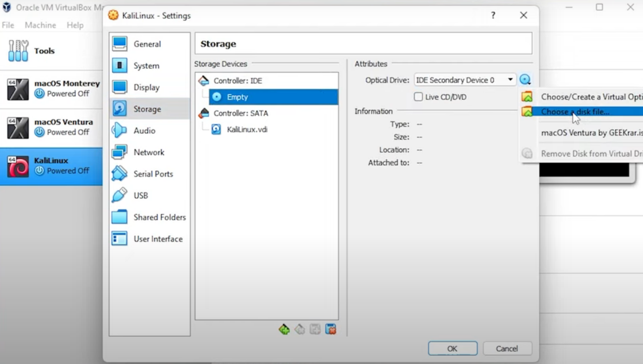This screenshot has width=643, height=364.
Task: Select the Storage category label
Action: [x=147, y=109]
